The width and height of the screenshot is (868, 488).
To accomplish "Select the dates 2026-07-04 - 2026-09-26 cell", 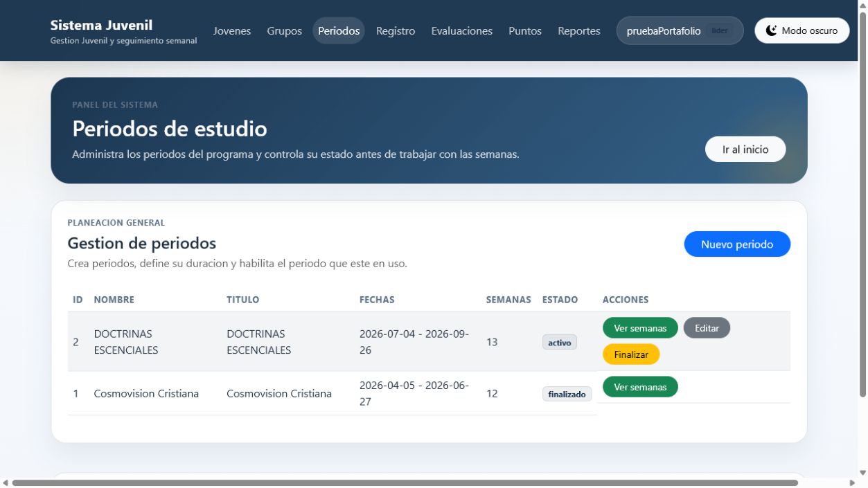I will 417,342.
